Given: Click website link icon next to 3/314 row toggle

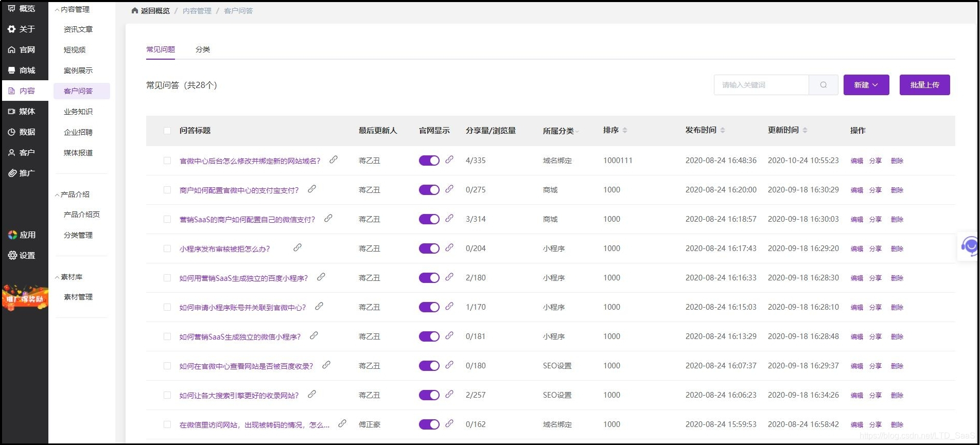Looking at the screenshot, I should [x=449, y=219].
